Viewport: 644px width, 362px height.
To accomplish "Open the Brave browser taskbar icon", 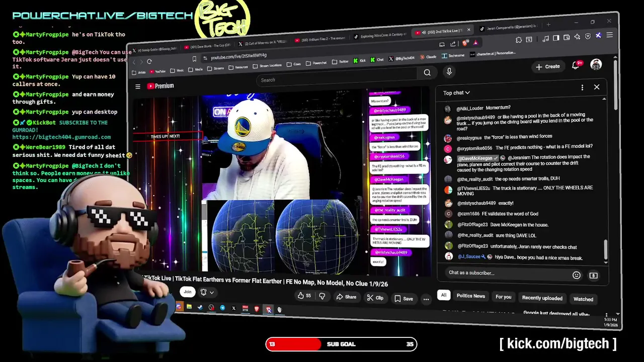I will (257, 309).
